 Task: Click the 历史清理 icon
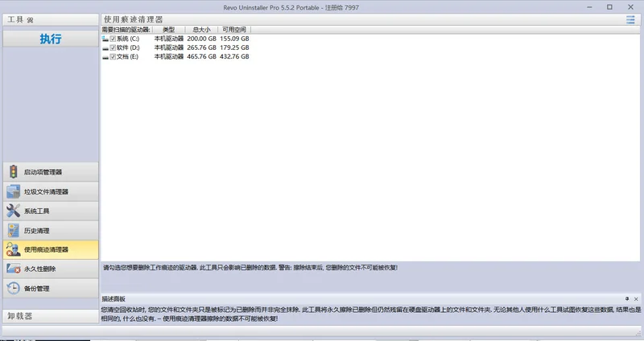point(14,230)
